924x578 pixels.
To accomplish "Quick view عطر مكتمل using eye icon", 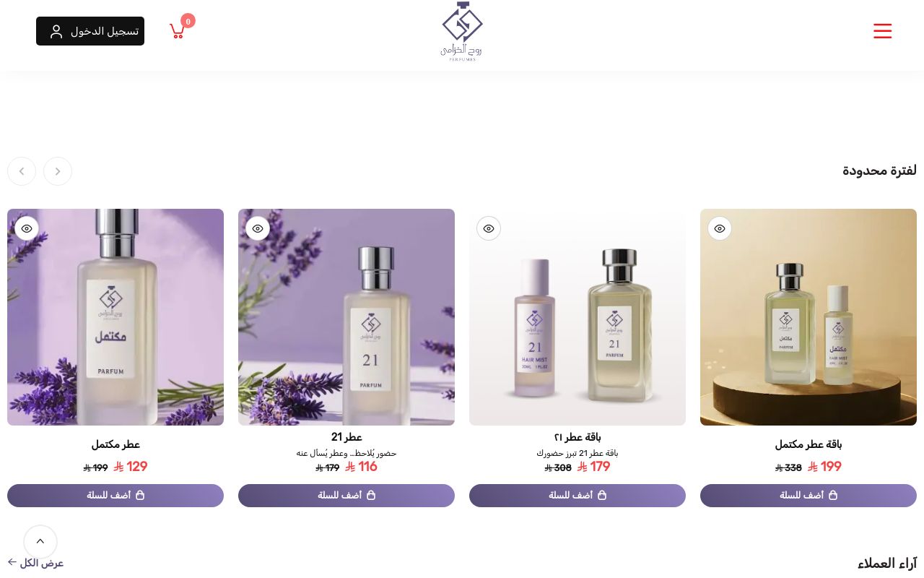I will [27, 228].
